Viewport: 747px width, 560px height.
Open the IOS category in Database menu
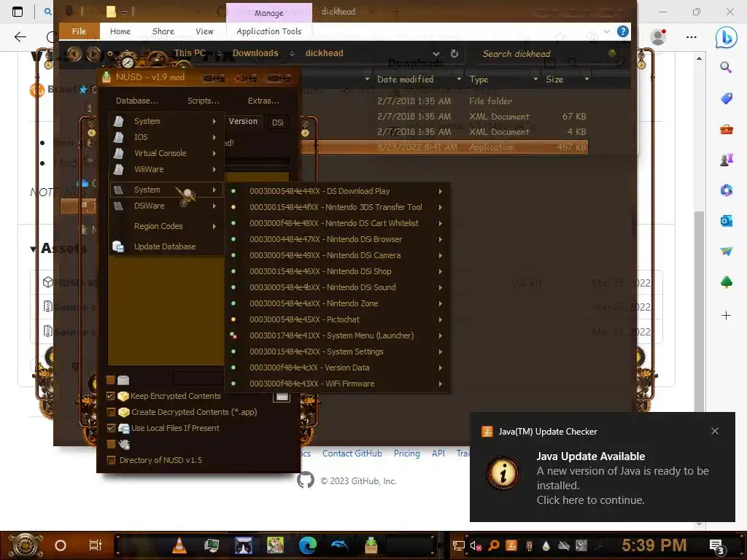tap(166, 137)
